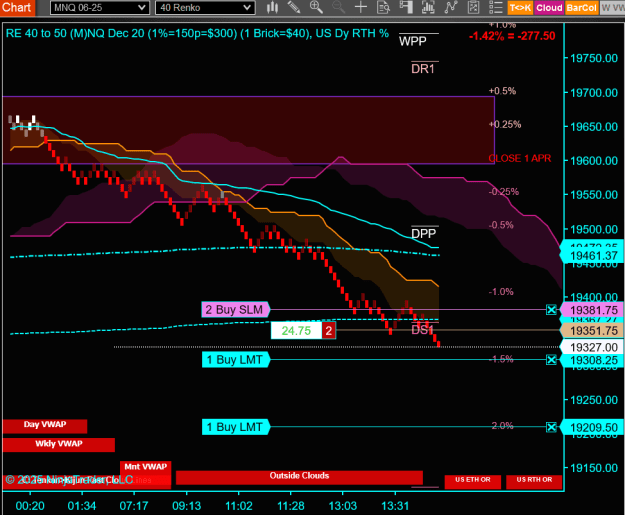The width and height of the screenshot is (625, 515).
Task: Click the 00:20 time axis label
Action: (30, 506)
